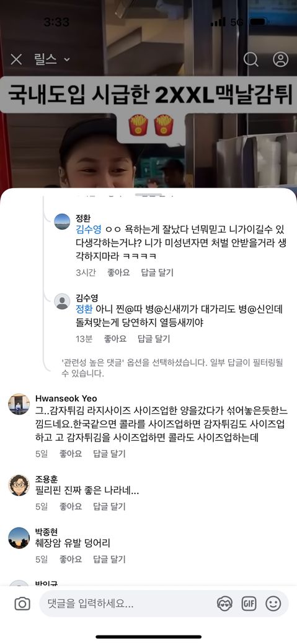The height and width of the screenshot is (644, 297).
Task: Open the 정환 mention in 김수영's reply
Action: tap(84, 309)
